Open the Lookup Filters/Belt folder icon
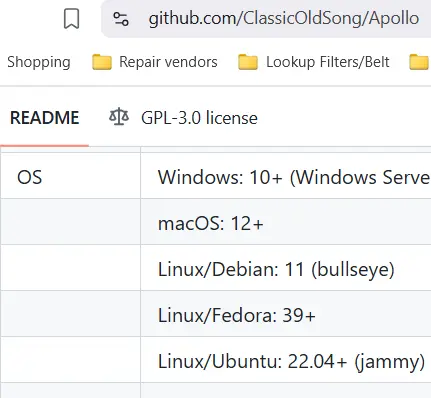431x398 pixels. (x=248, y=62)
